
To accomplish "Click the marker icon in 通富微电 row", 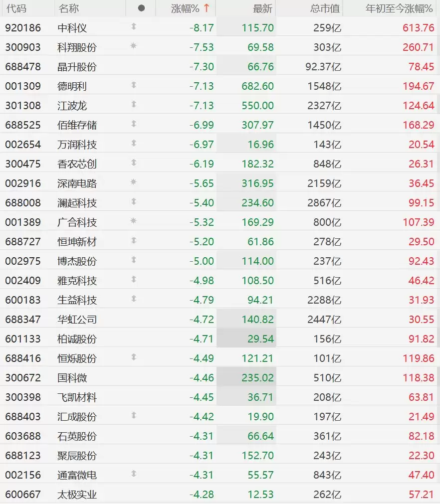I will [x=134, y=474].
